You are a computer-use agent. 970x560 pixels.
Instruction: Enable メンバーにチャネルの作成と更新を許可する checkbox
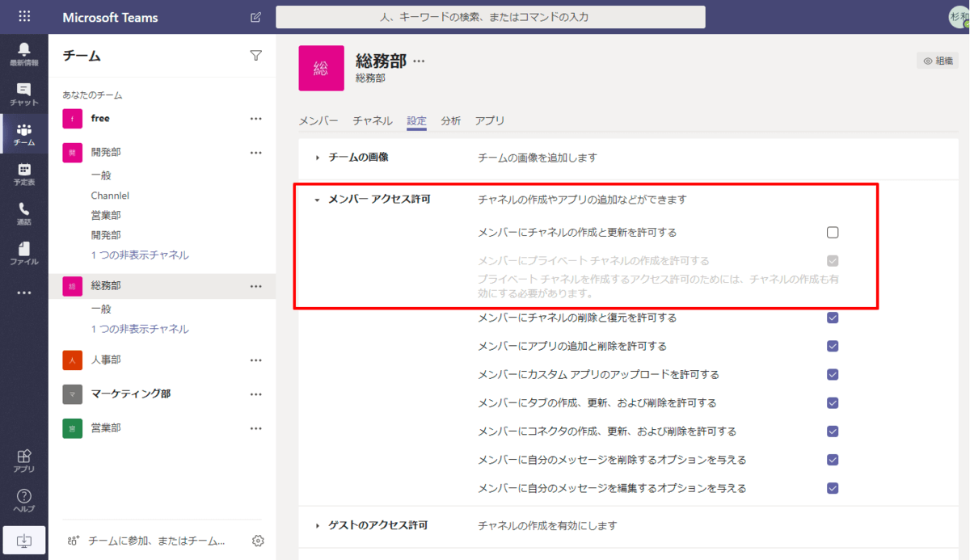click(x=833, y=233)
